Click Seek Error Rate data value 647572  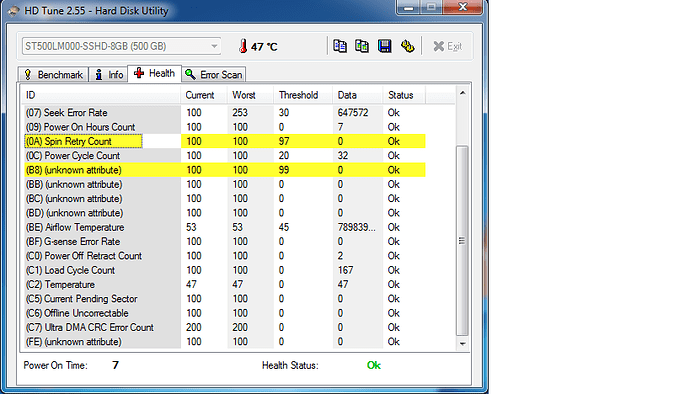[353, 113]
